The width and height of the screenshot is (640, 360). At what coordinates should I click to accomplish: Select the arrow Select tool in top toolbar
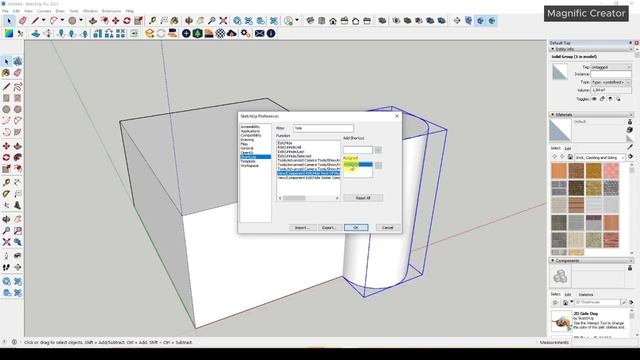pyautogui.click(x=9, y=20)
